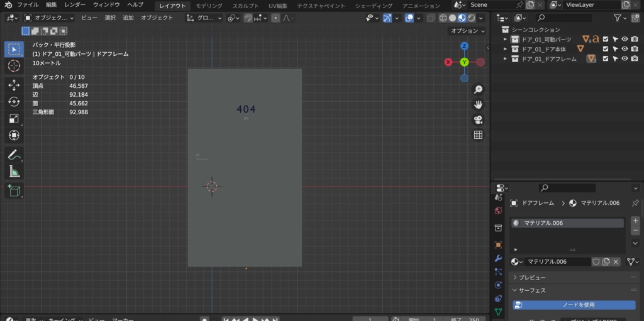Choose the Measure tool

click(14, 171)
